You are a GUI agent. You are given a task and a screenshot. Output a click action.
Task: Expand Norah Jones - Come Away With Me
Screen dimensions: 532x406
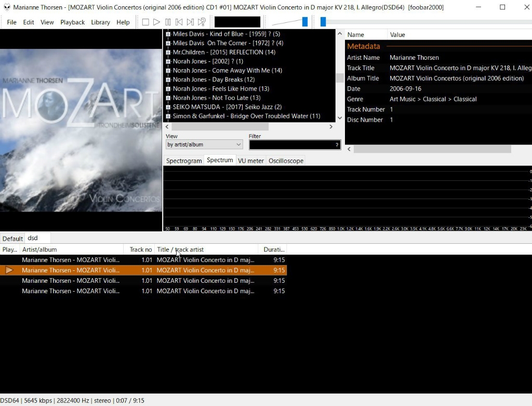tap(168, 71)
